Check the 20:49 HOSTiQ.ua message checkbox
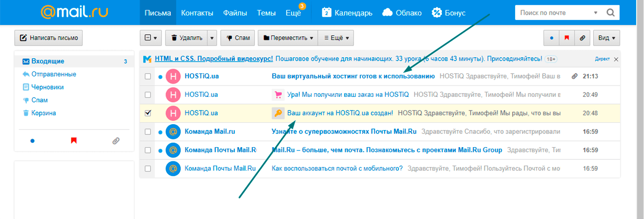644x219 pixels. (x=148, y=95)
